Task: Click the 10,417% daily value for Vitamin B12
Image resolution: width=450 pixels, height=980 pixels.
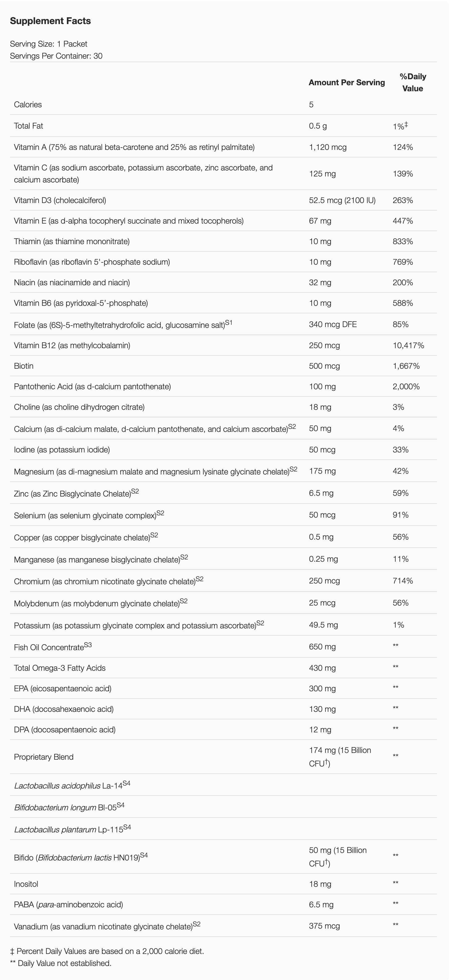Action: (x=408, y=345)
